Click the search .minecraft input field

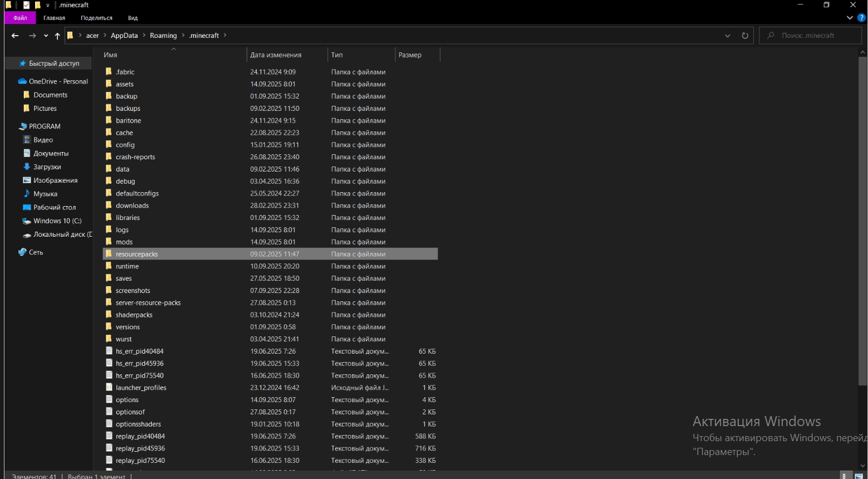813,36
